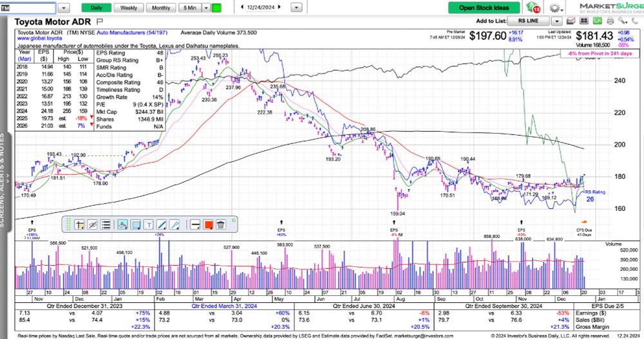Screen dimensions: 644x339
Task: Open the settings gear menu
Action: [555, 8]
